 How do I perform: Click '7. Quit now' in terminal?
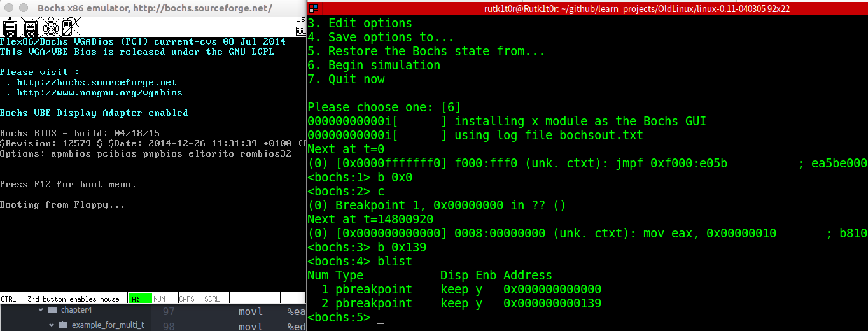346,79
